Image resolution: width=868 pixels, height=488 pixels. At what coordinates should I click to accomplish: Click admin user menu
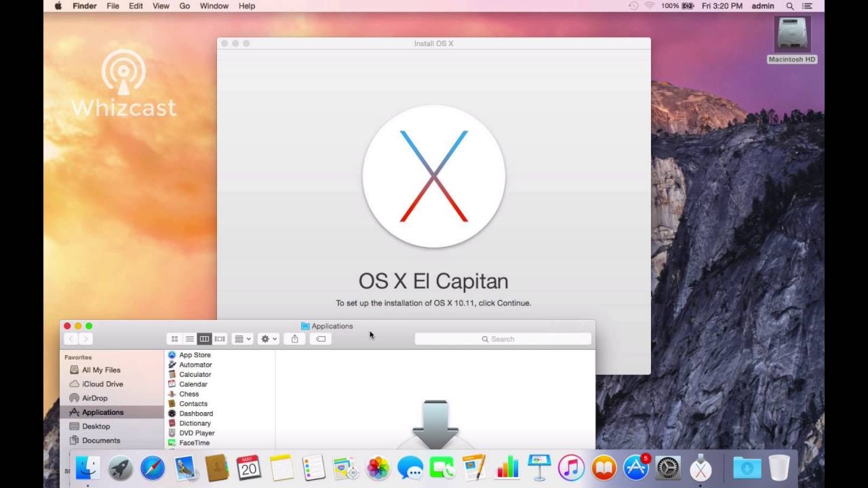[x=763, y=6]
